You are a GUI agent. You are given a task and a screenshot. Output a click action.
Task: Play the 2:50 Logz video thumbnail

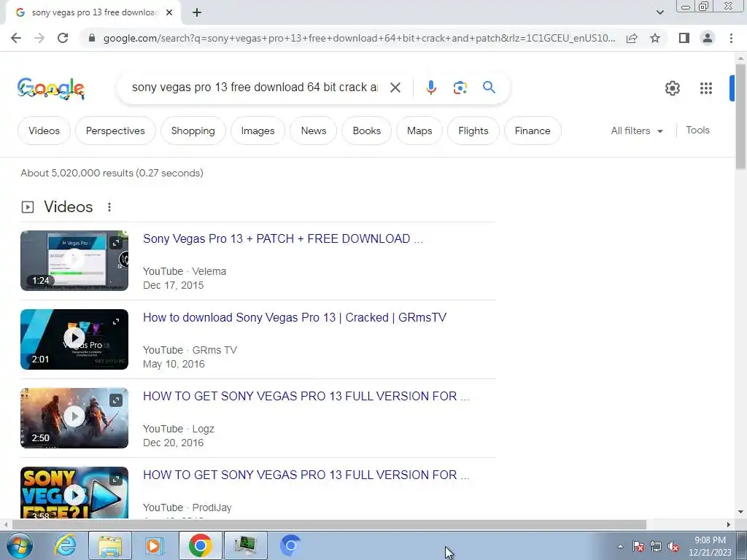tap(74, 418)
